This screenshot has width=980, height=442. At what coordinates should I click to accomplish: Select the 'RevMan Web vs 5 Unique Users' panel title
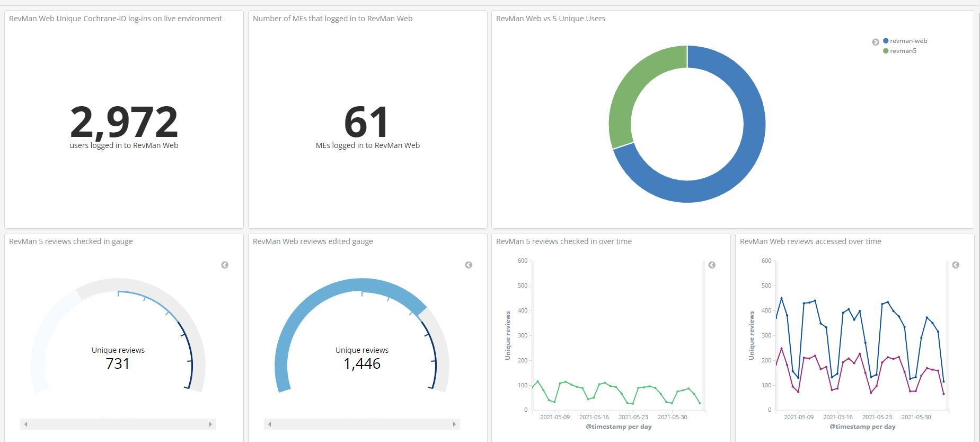550,19
